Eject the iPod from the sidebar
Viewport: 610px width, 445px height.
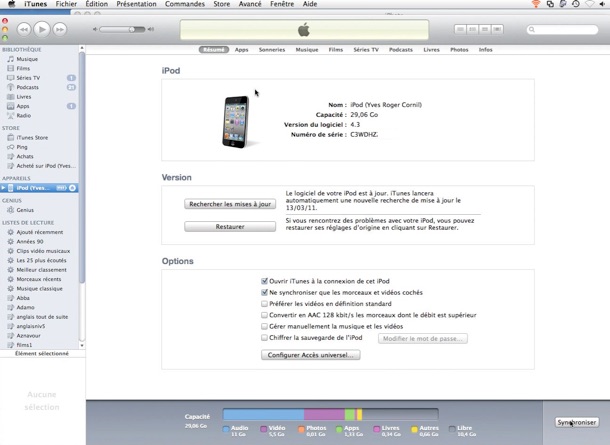tap(72, 188)
